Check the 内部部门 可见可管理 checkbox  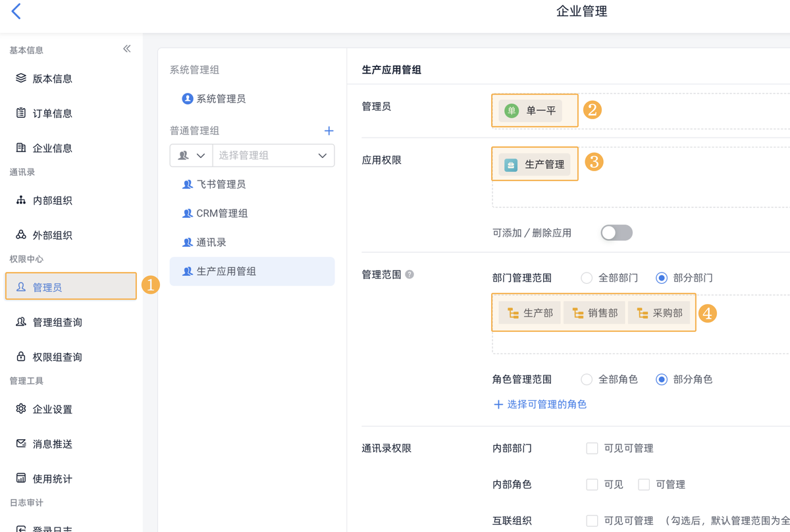click(592, 448)
